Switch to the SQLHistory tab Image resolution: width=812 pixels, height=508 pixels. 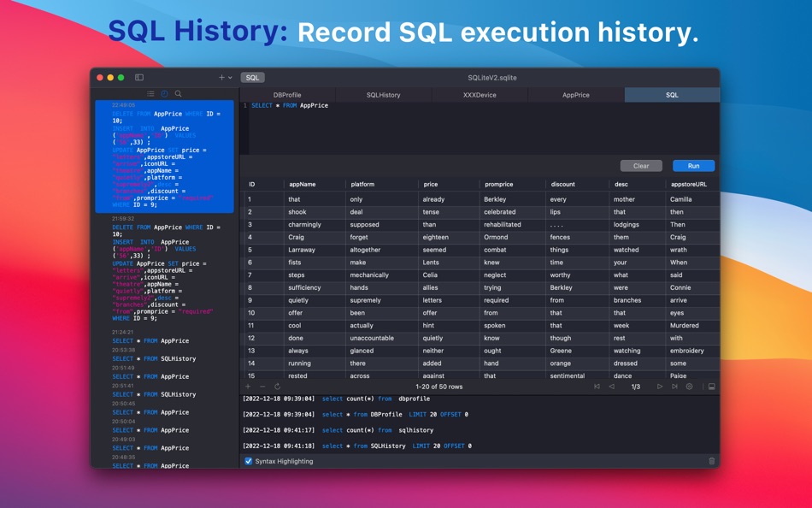click(383, 95)
